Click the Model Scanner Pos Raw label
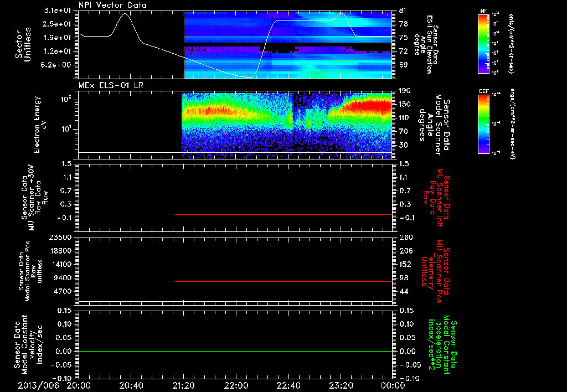567x392 pixels. click(30, 272)
